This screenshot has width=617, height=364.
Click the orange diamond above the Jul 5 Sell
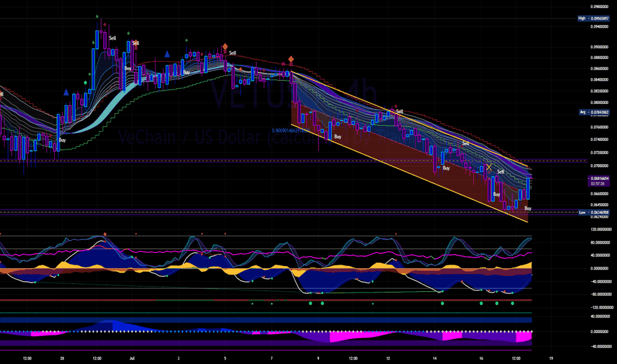pos(224,47)
